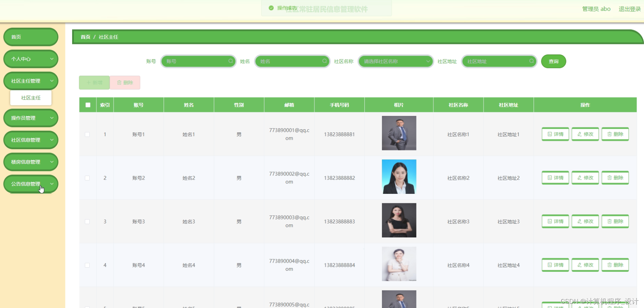Open 楼房信息管理 sidebar menu
Screen dimensions: 644x308
(31, 162)
